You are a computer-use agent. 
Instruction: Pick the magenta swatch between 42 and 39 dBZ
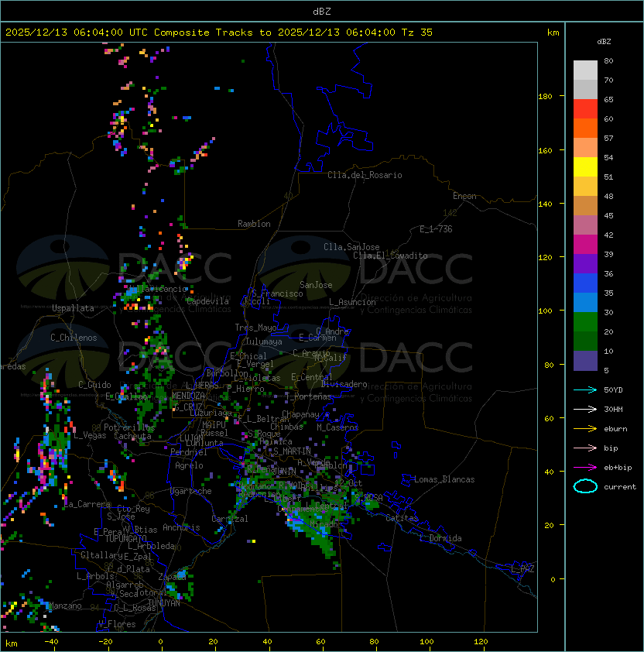pyautogui.click(x=585, y=245)
